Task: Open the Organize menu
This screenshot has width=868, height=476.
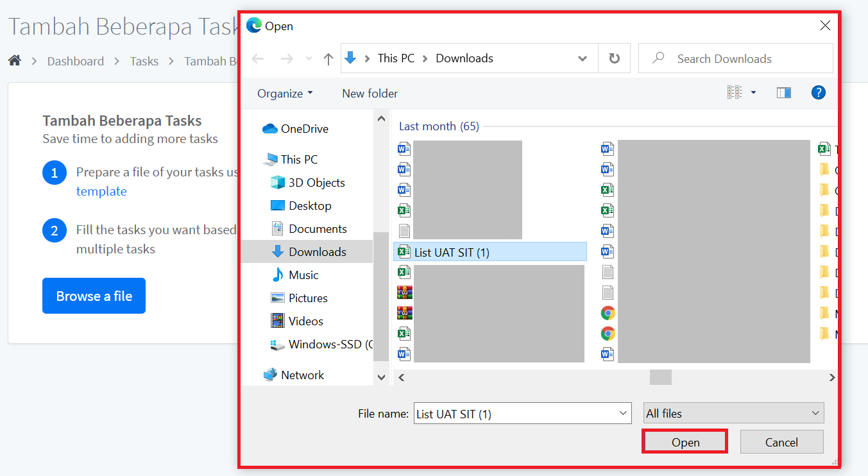Action: (285, 94)
